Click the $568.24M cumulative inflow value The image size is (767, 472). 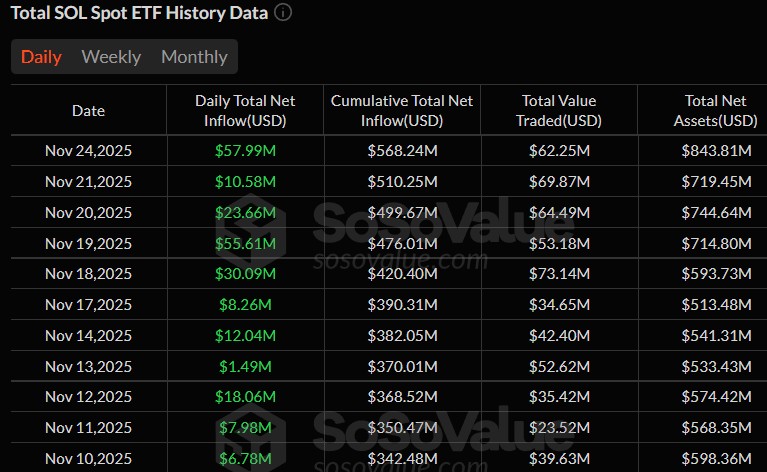pyautogui.click(x=403, y=151)
